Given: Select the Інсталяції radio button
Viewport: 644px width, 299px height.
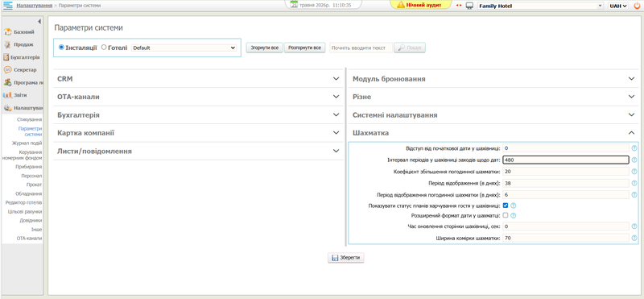Looking at the screenshot, I should [62, 48].
